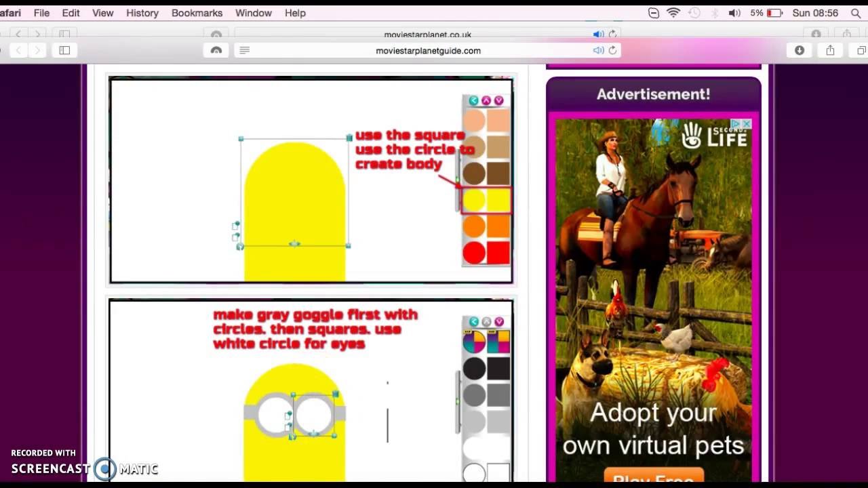Image resolution: width=868 pixels, height=488 pixels.
Task: Show sidebar in moviestarplanetguide.com window
Action: 64,50
